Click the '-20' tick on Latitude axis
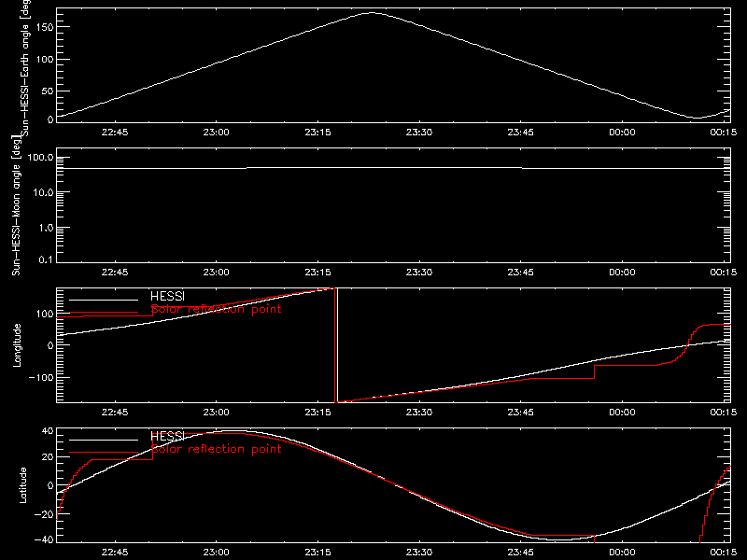 (44, 514)
